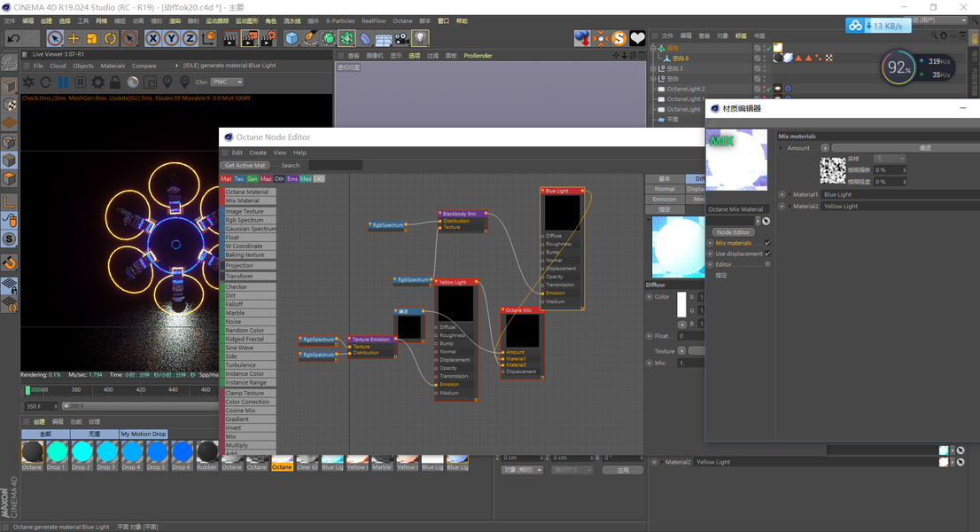The width and height of the screenshot is (980, 532).
Task: Toggle the Gen node filter
Action: click(x=253, y=179)
